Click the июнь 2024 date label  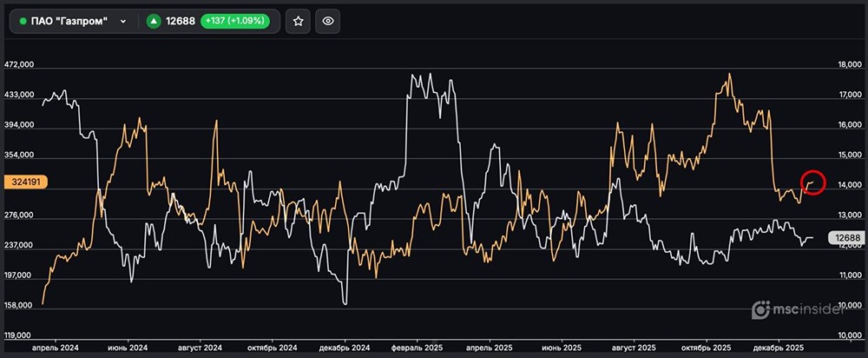pos(128,348)
